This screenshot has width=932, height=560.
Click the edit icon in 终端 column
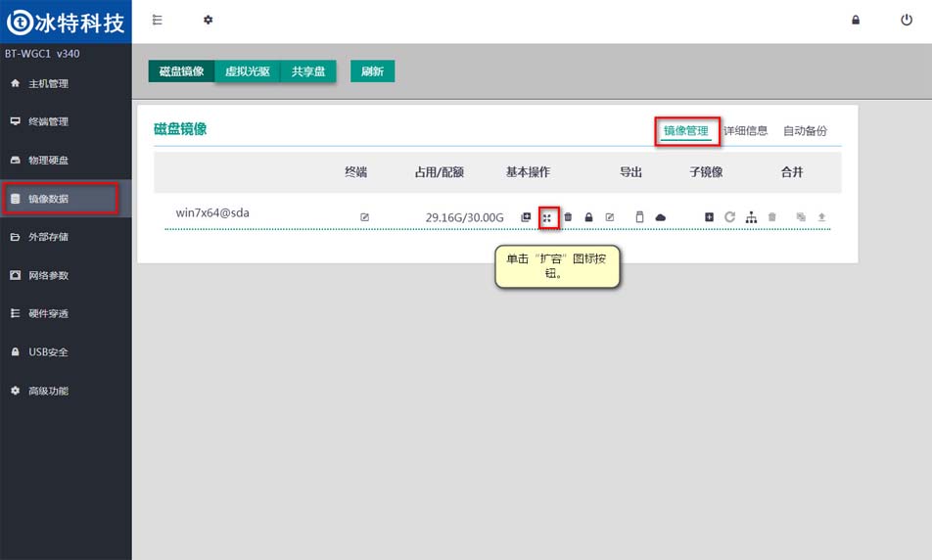click(x=364, y=217)
